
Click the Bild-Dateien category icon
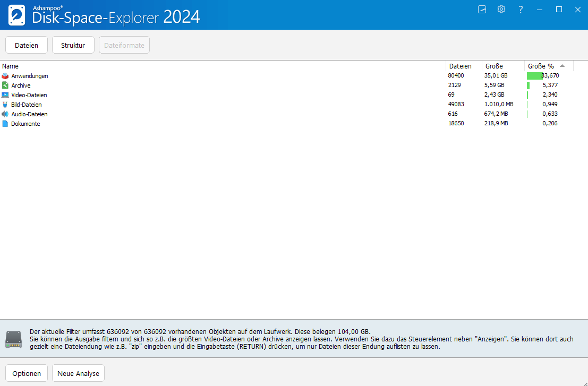click(x=5, y=105)
